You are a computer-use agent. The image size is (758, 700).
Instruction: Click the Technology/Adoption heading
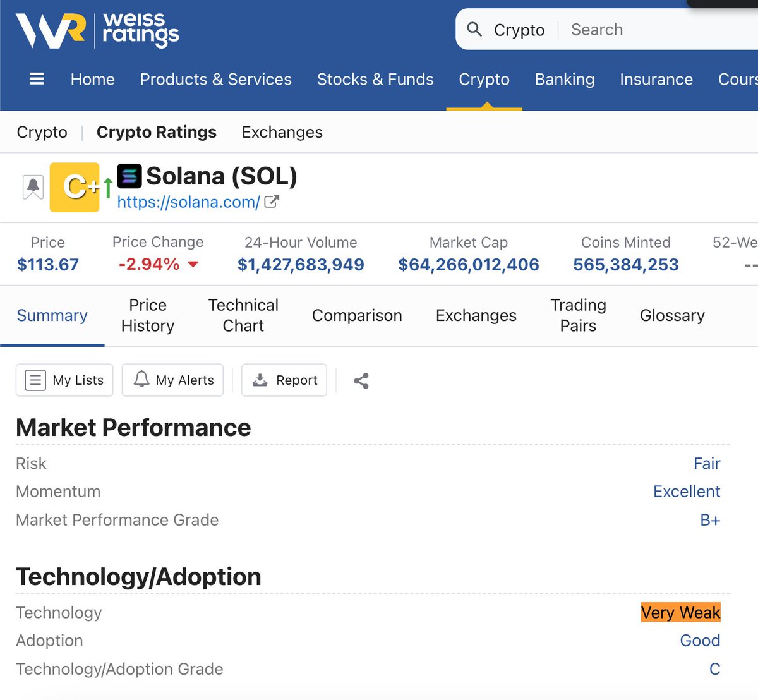[138, 577]
